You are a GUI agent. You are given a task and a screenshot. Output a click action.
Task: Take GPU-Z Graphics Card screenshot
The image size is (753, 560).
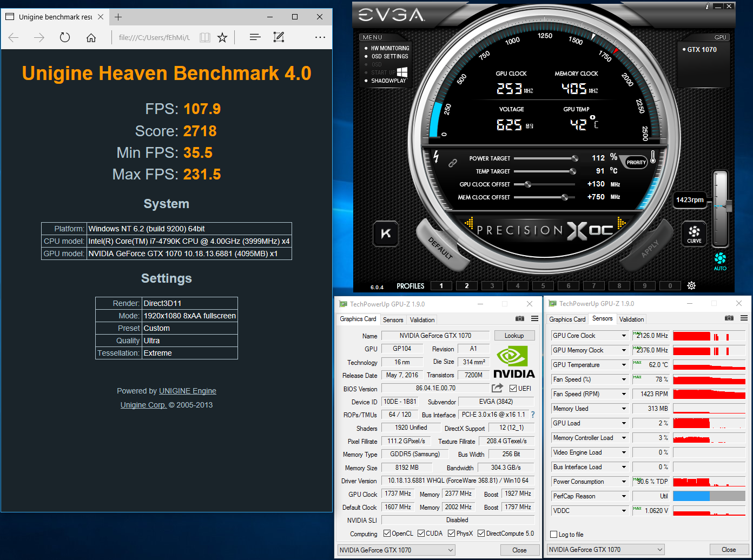tap(520, 319)
